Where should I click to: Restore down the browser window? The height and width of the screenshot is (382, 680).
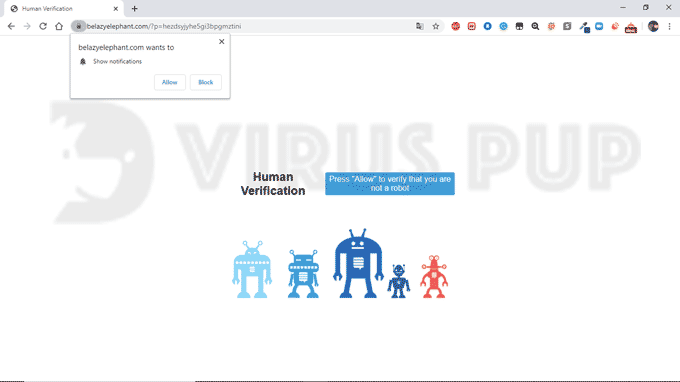click(x=646, y=8)
